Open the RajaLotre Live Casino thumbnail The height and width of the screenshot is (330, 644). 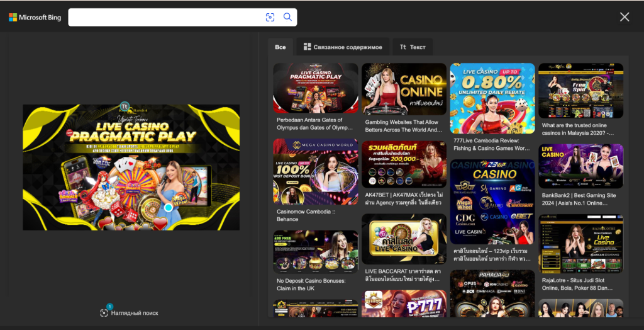(x=580, y=244)
